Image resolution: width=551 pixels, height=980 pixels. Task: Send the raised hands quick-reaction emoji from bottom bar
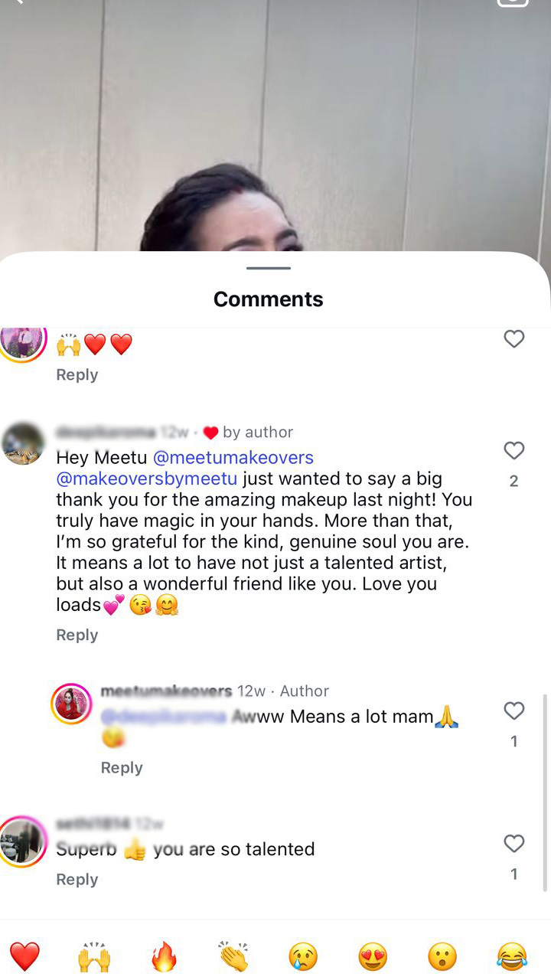(94, 957)
